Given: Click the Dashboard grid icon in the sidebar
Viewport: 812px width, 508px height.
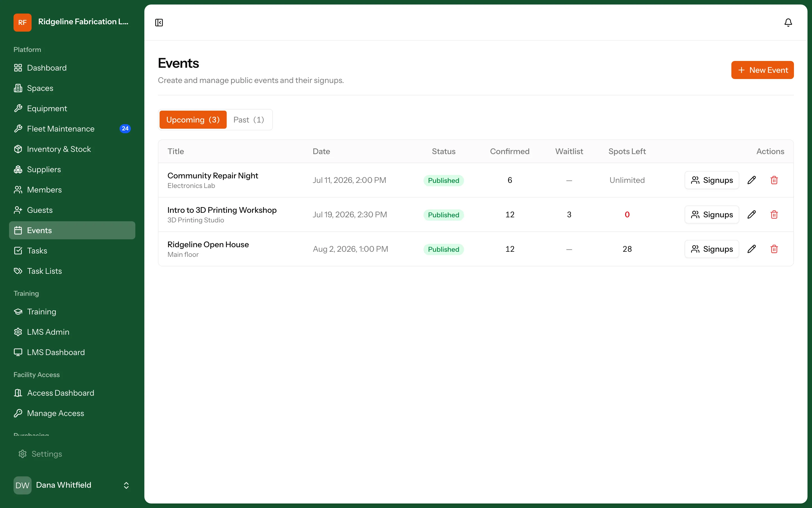Looking at the screenshot, I should (18, 68).
